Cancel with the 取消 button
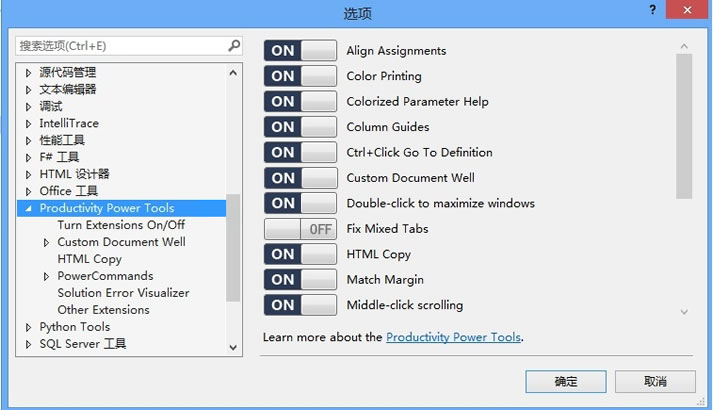Image resolution: width=713 pixels, height=410 pixels. click(x=655, y=381)
